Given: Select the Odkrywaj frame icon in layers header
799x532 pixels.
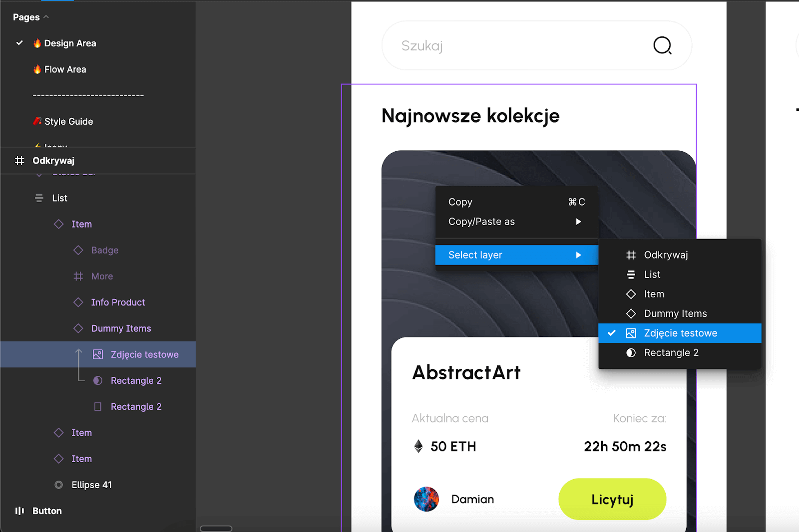Looking at the screenshot, I should point(19,161).
